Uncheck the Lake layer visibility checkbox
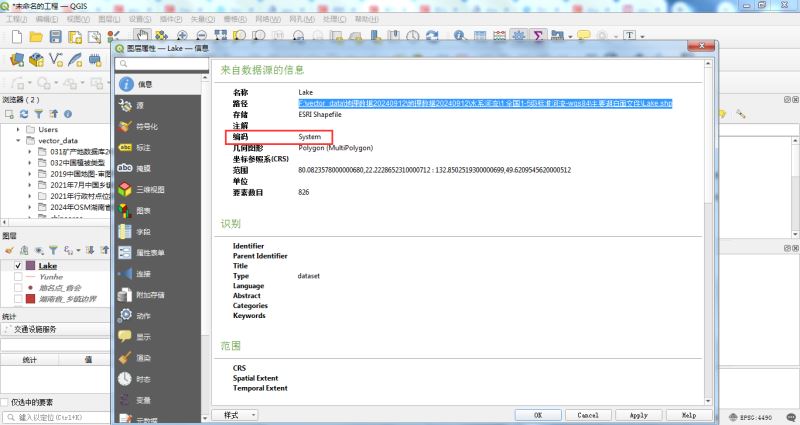800x425 pixels. point(18,265)
